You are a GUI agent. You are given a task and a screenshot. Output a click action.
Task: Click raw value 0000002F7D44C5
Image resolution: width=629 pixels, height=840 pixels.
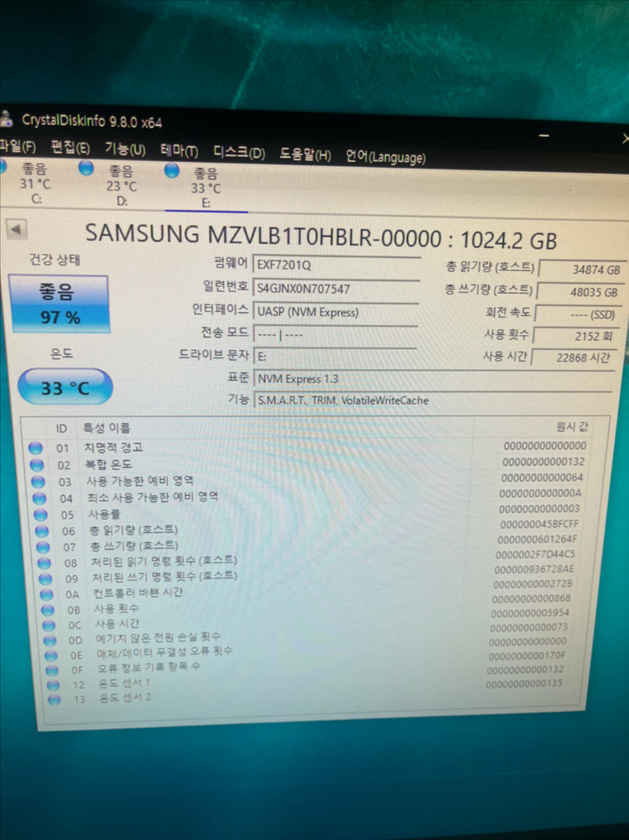535,554
